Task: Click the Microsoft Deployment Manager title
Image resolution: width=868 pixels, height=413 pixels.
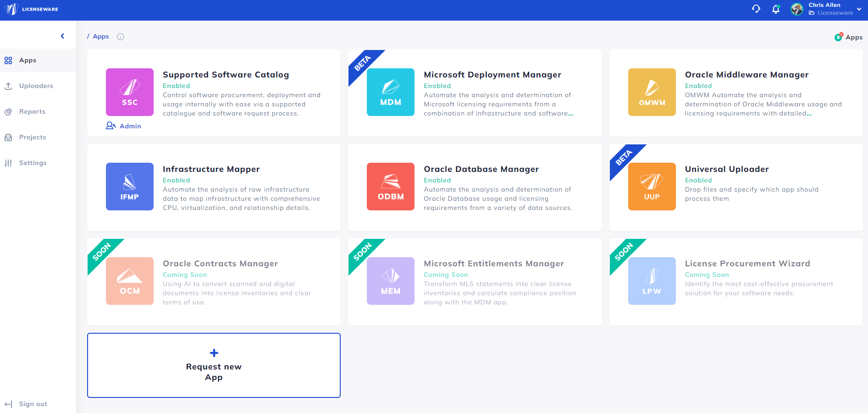Action: tap(492, 75)
